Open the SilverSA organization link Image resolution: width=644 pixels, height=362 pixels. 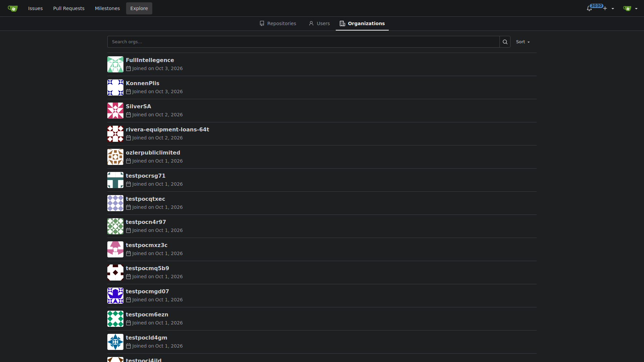click(x=139, y=106)
